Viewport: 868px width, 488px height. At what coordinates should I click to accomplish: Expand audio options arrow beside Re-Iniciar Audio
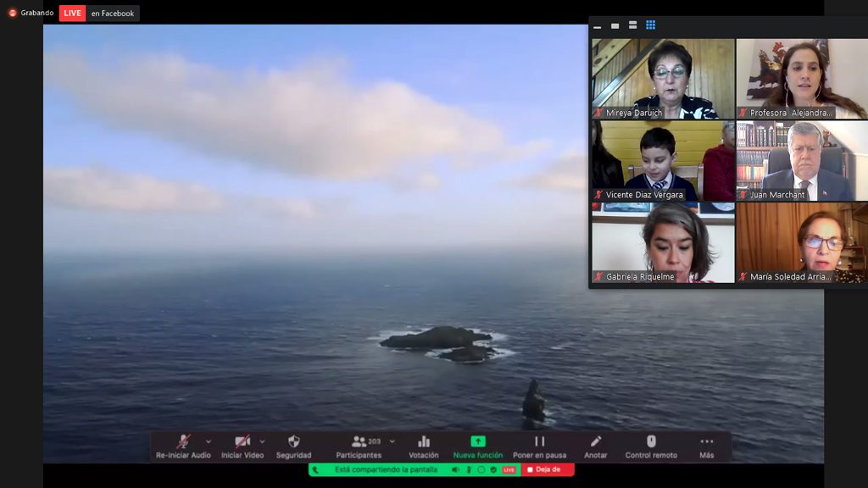[x=209, y=441]
